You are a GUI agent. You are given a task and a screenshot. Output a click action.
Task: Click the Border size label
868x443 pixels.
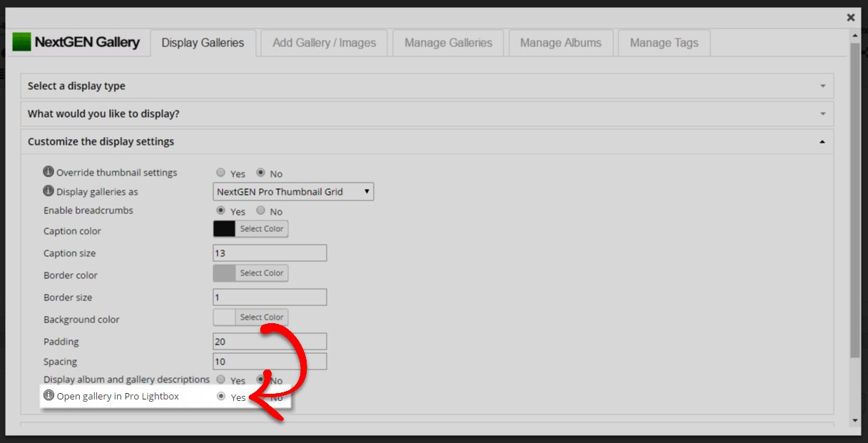coord(68,297)
